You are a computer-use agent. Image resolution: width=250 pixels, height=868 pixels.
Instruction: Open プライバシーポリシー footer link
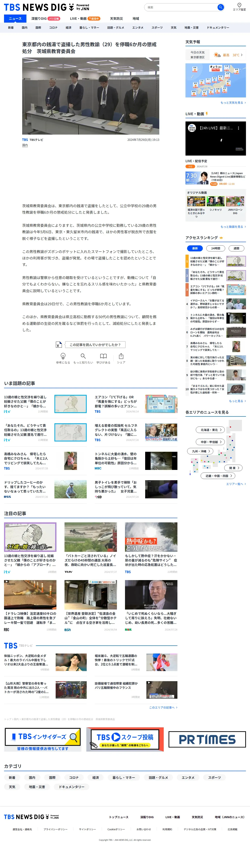pos(55,829)
